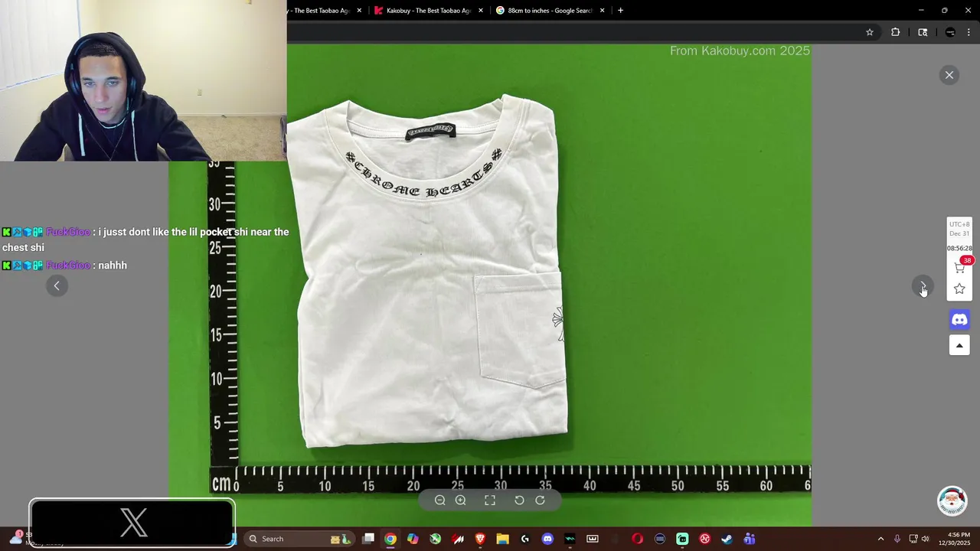Go to the previous product photo

57,285
